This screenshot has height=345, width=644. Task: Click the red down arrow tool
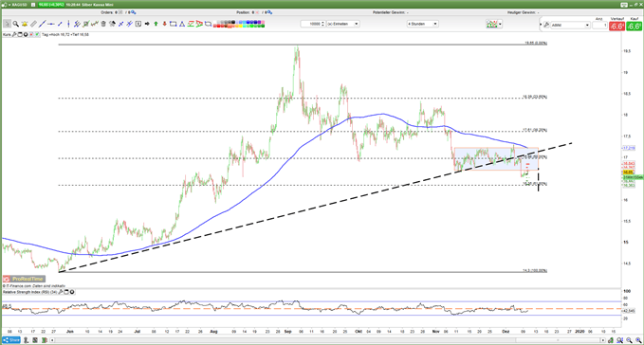pyautogui.click(x=164, y=24)
